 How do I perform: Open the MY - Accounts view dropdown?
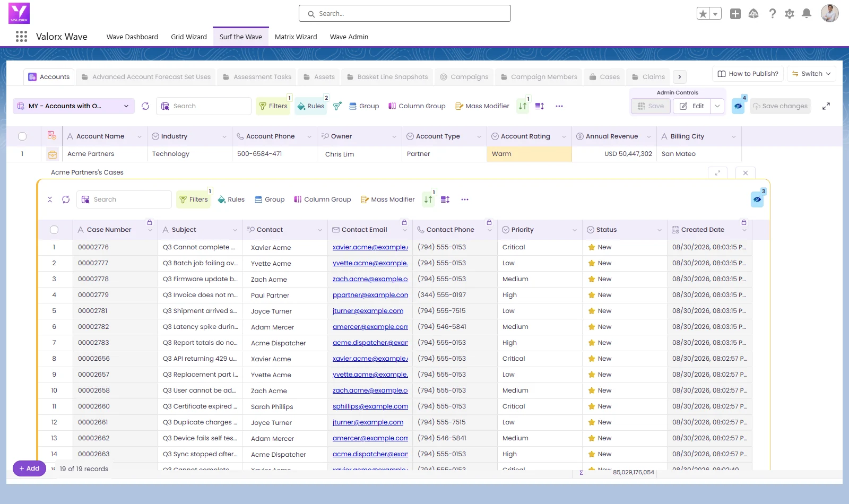click(74, 106)
